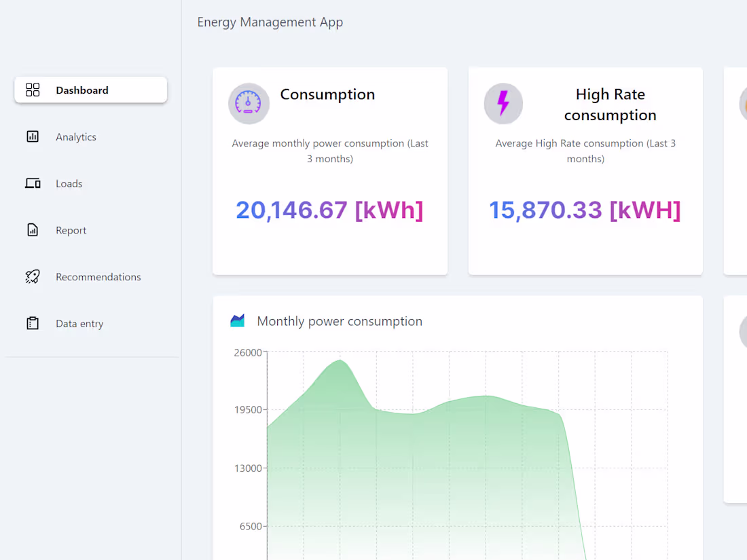Go to the Data entry page
The height and width of the screenshot is (560, 747).
click(79, 323)
